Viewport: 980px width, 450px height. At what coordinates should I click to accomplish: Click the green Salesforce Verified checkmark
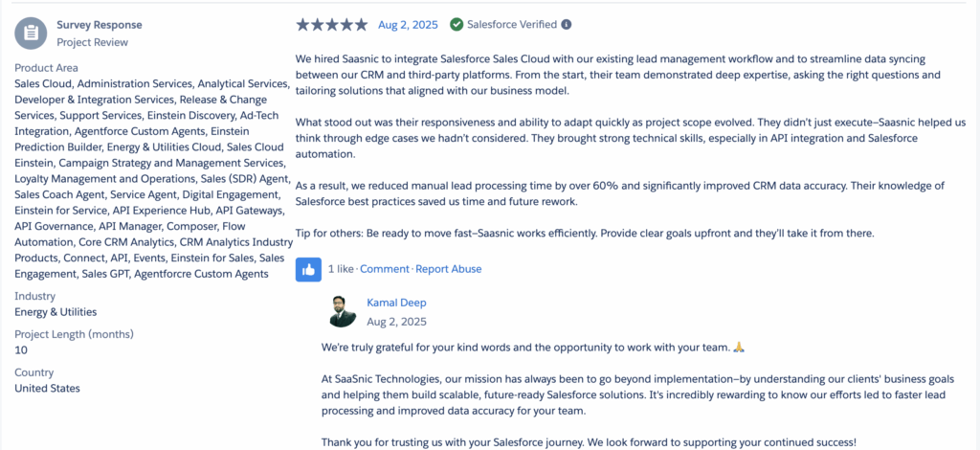(x=457, y=24)
